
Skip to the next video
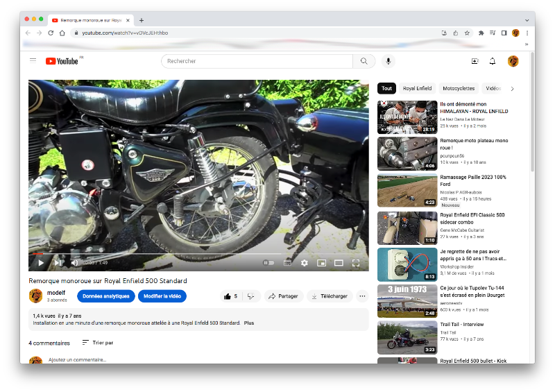(x=58, y=263)
